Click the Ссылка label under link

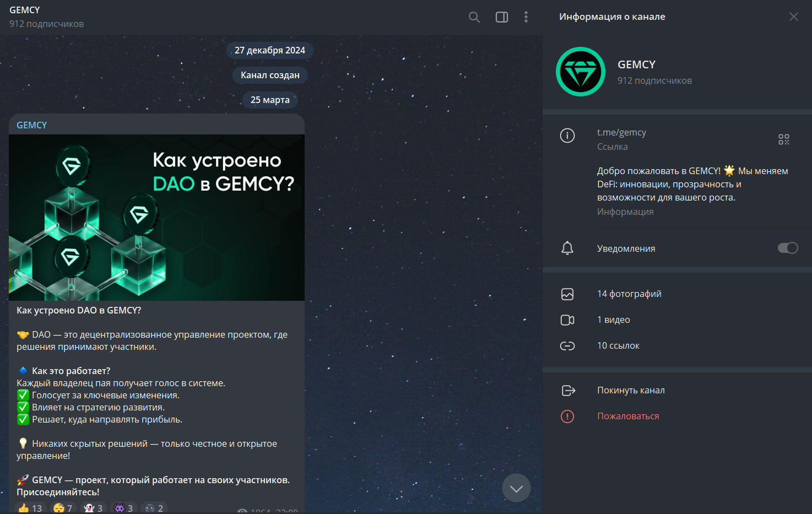(x=613, y=147)
